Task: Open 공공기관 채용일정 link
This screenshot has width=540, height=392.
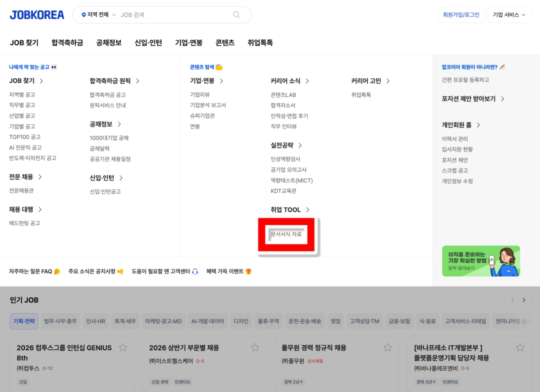Action: (110, 159)
